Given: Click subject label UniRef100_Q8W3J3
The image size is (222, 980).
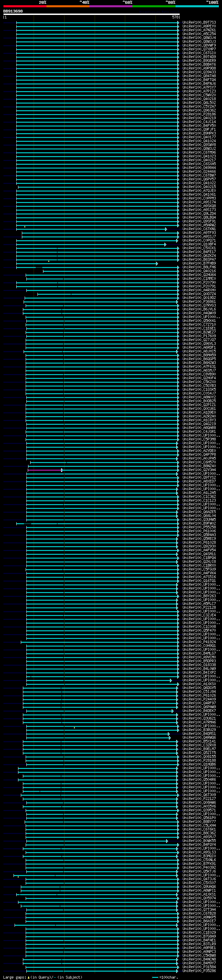Looking at the screenshot, I should click(199, 41).
